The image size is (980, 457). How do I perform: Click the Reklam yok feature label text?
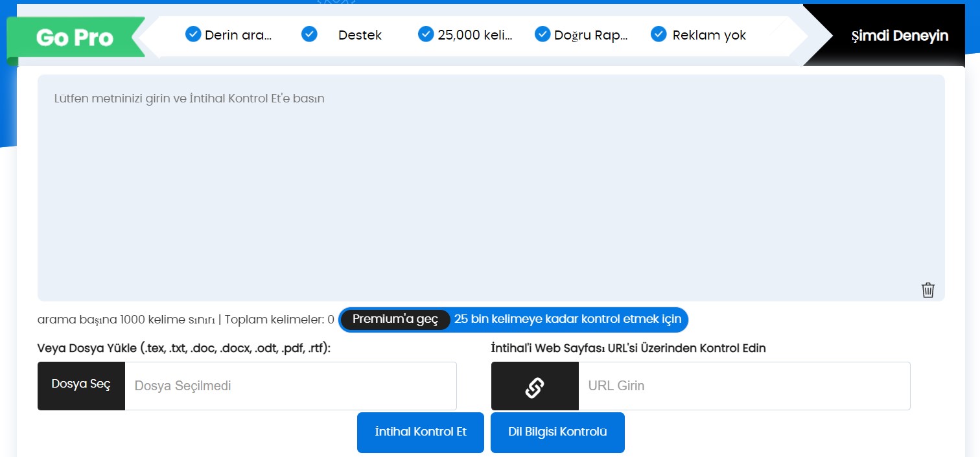pyautogui.click(x=709, y=35)
